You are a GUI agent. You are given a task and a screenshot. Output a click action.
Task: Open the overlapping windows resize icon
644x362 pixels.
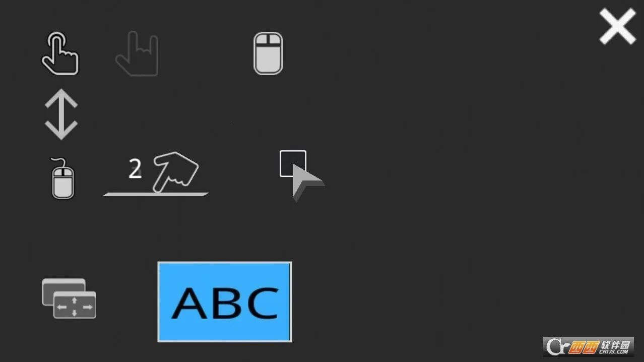click(69, 298)
